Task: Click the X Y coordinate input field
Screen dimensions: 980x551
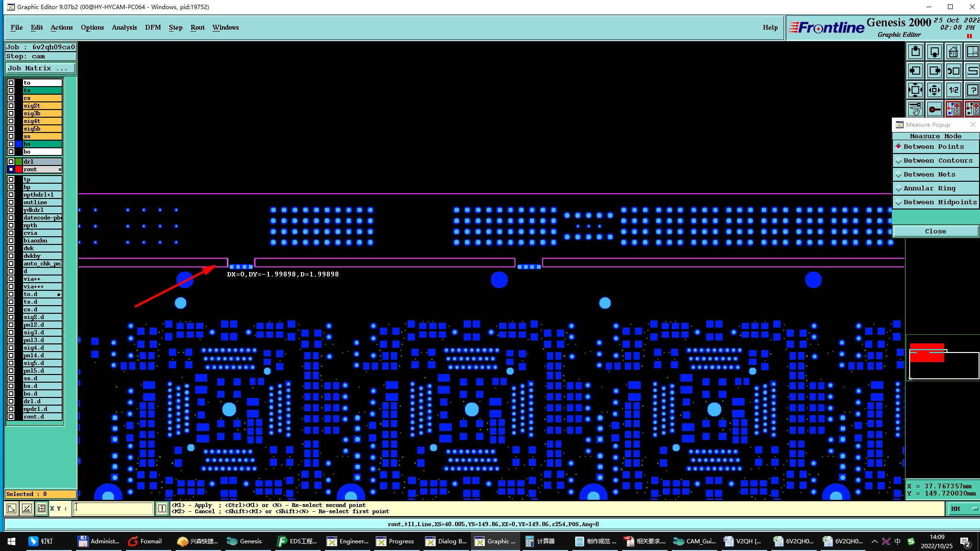Action: 113,508
